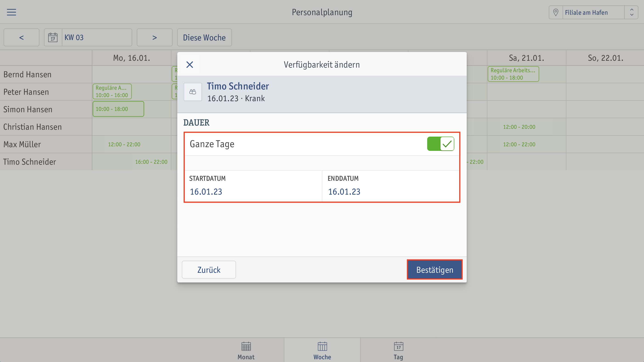
Task: Switch to the Woche view tab
Action: coord(322,351)
